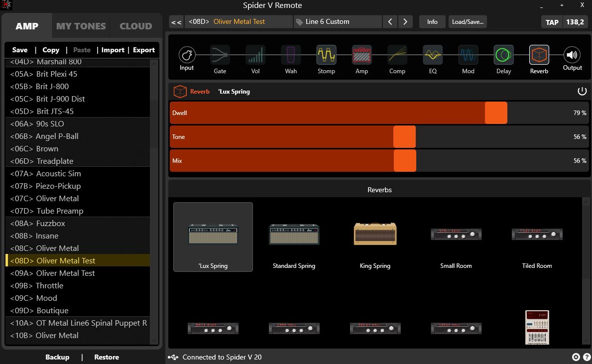This screenshot has height=364, width=592.
Task: Choose the Standard Spring reverb model
Action: (x=294, y=237)
